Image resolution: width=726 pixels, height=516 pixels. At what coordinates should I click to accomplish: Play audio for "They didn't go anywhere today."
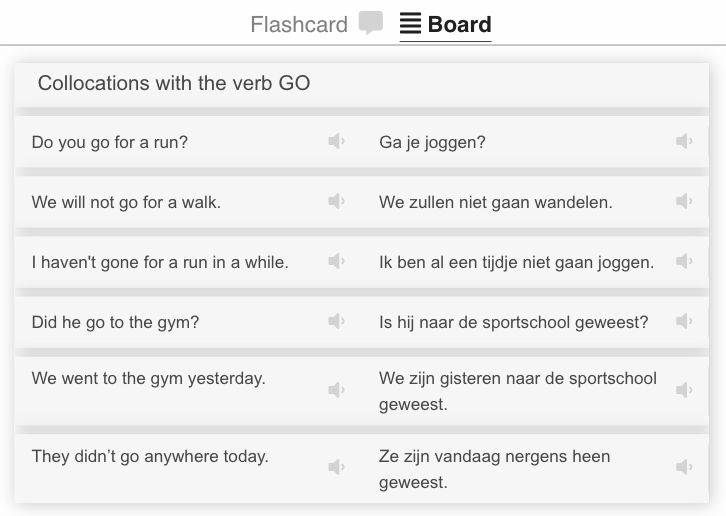tap(337, 467)
